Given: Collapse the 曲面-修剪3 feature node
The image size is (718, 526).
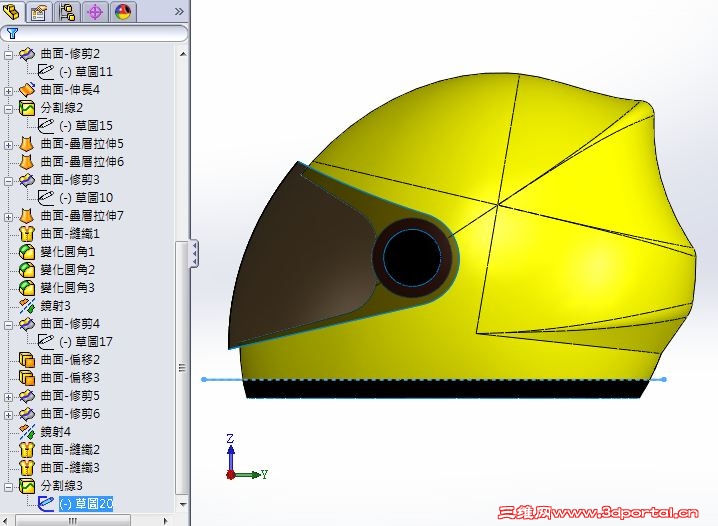Looking at the screenshot, I should [x=8, y=181].
